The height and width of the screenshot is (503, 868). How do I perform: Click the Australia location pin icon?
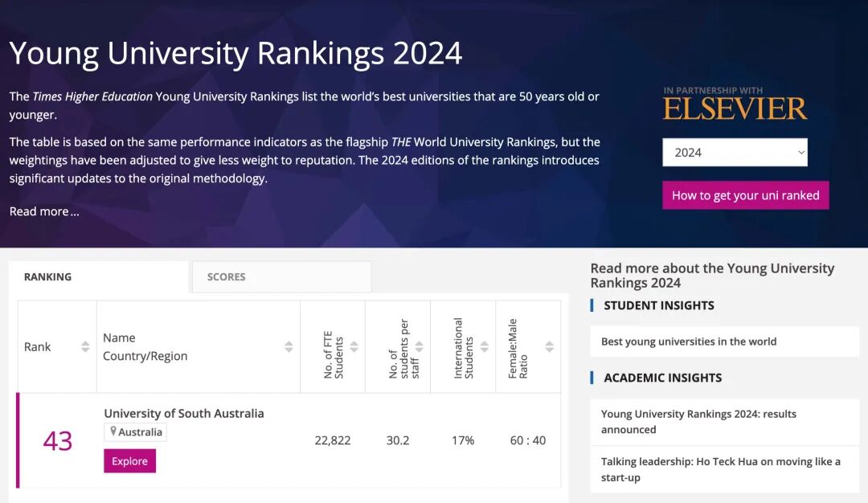tap(113, 431)
